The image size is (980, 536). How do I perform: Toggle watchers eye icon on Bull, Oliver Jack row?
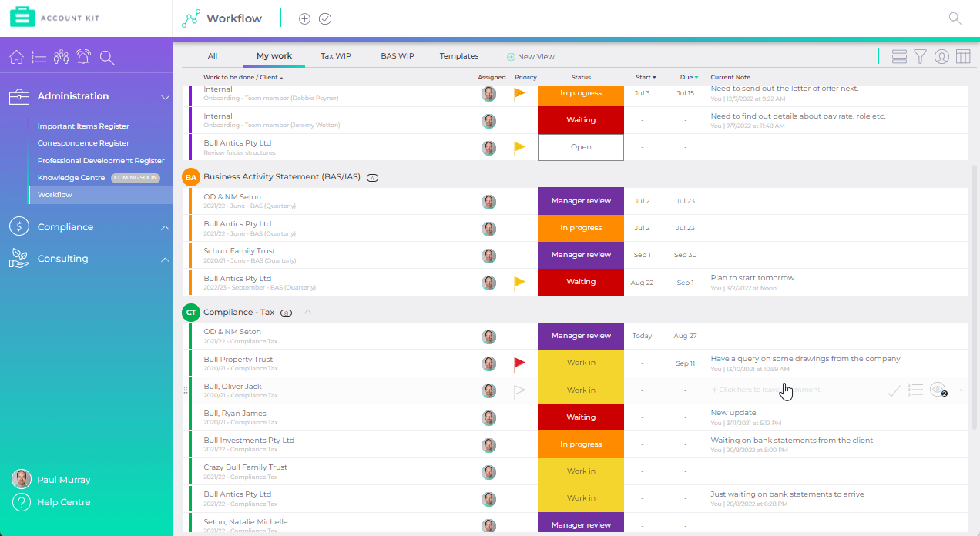(938, 390)
